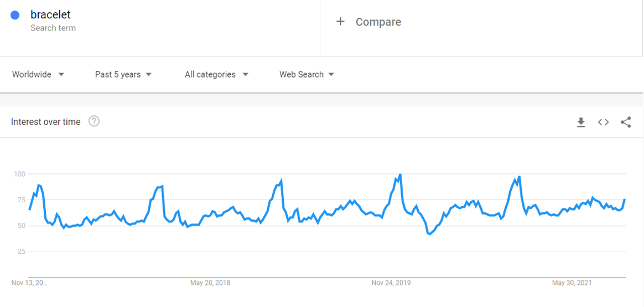Edit the bracelet search term field

[160, 28]
